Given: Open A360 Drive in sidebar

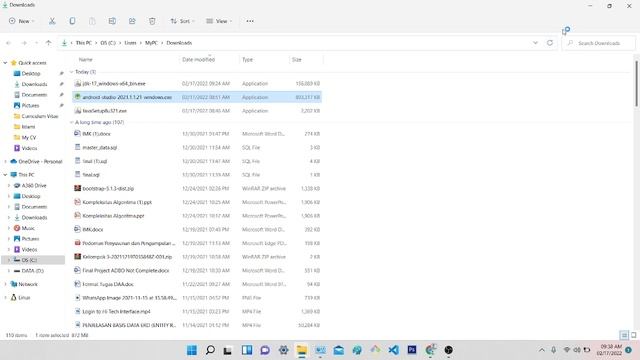Looking at the screenshot, I should coord(34,185).
